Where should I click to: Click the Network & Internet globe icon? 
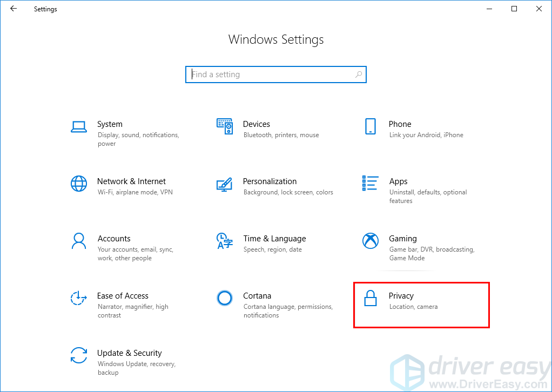click(x=79, y=184)
